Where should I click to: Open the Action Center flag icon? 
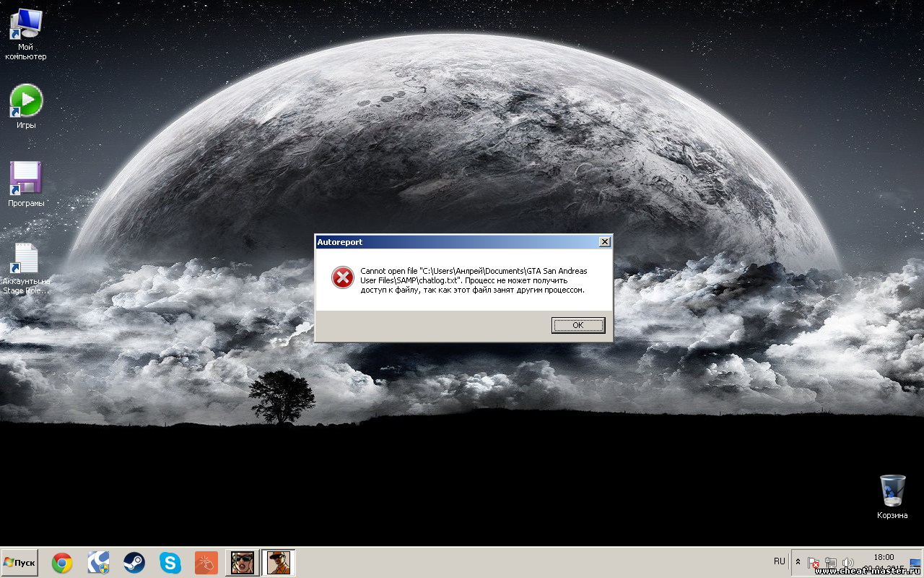814,563
